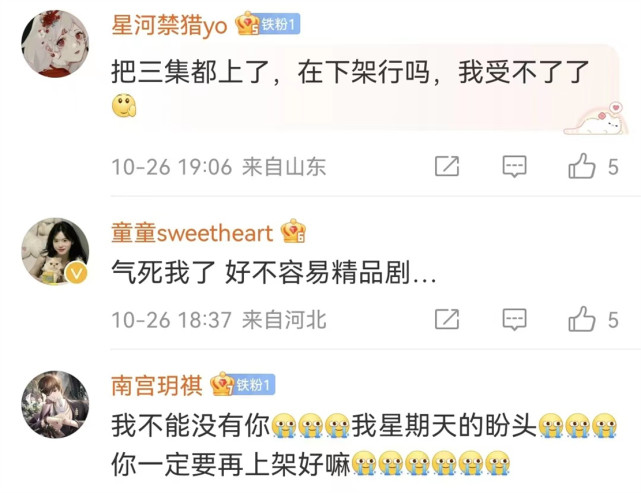Image resolution: width=641 pixels, height=493 pixels.
Task: Open 童童sweetheart profile avatar
Action: pyautogui.click(x=55, y=251)
